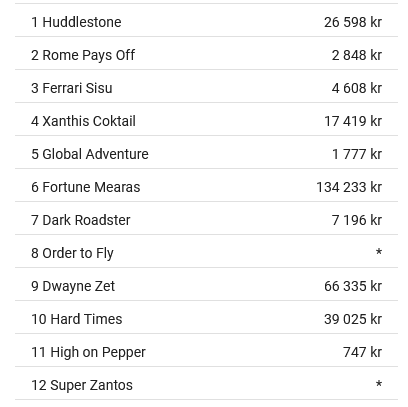The image size is (408, 407).
Task: Select the 39 025 kr value
Action: pyautogui.click(x=353, y=319)
